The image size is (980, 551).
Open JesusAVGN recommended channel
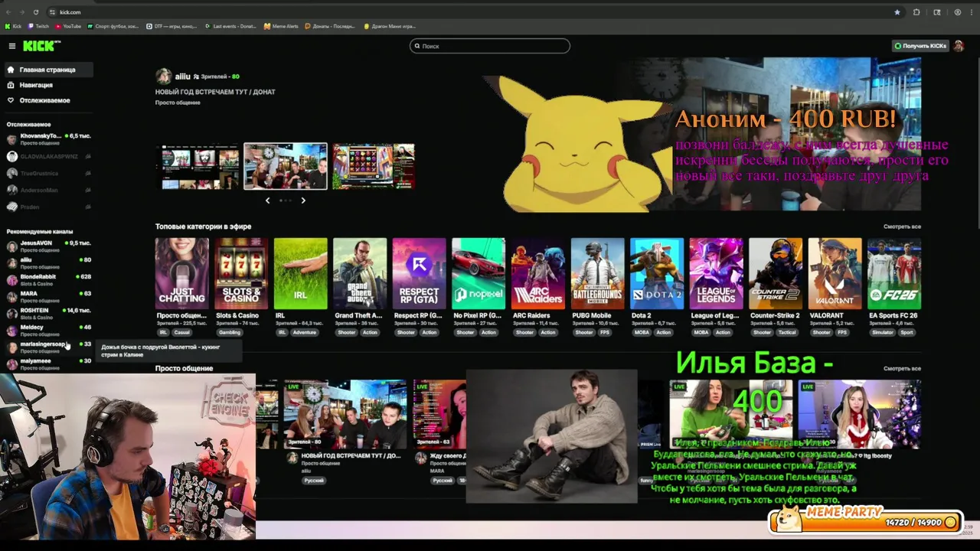[49, 246]
